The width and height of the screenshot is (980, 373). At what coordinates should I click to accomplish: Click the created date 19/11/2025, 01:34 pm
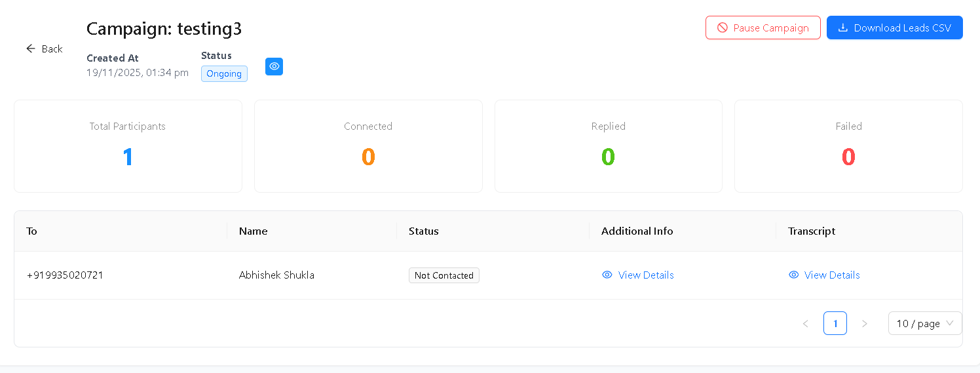138,72
